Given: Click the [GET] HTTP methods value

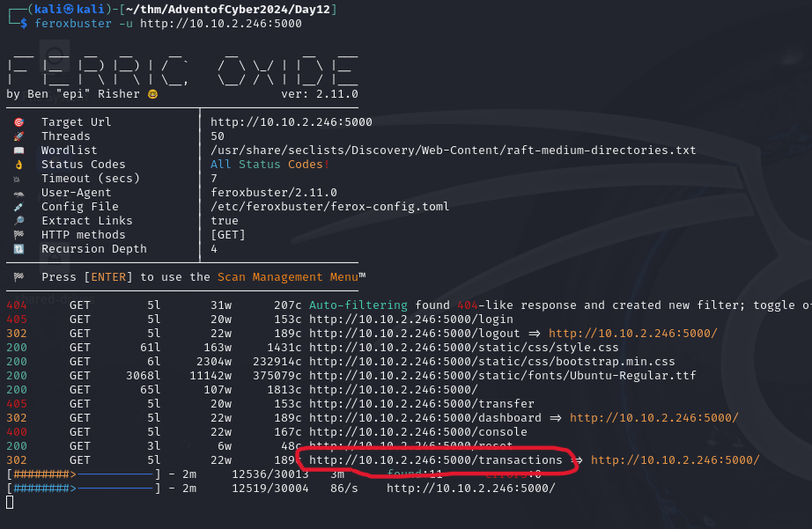Looking at the screenshot, I should pos(228,234).
